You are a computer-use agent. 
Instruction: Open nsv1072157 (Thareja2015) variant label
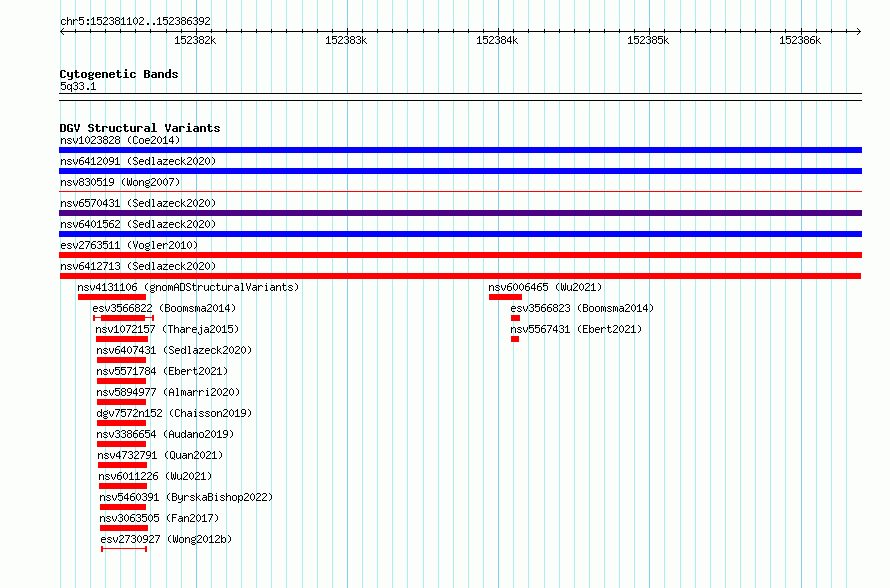[167, 329]
